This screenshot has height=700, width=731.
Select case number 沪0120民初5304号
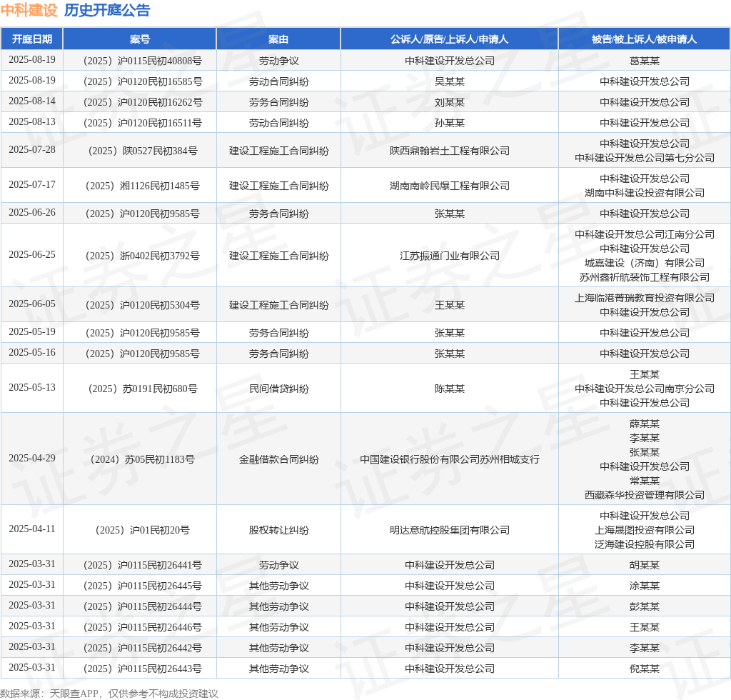(x=142, y=305)
